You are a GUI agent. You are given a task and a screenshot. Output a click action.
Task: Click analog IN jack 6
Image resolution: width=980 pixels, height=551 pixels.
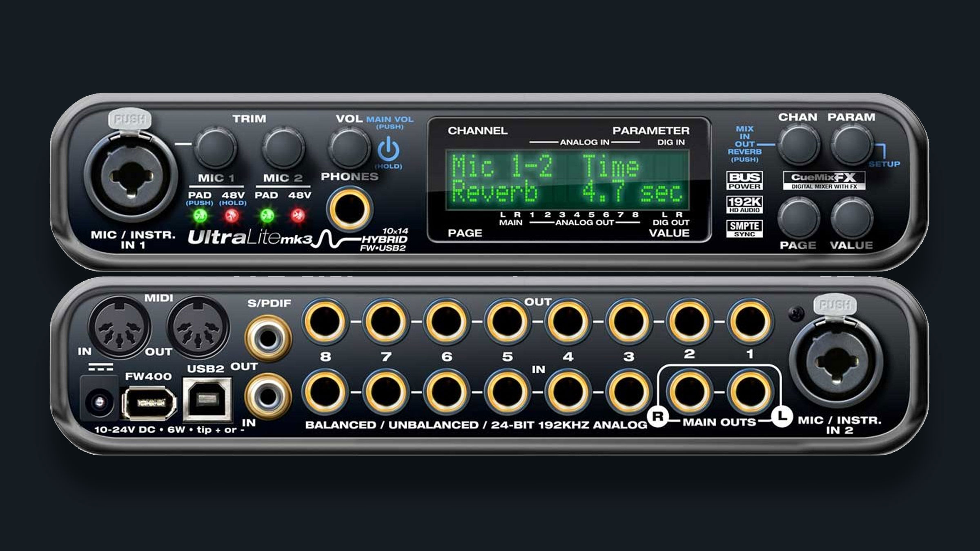point(447,392)
